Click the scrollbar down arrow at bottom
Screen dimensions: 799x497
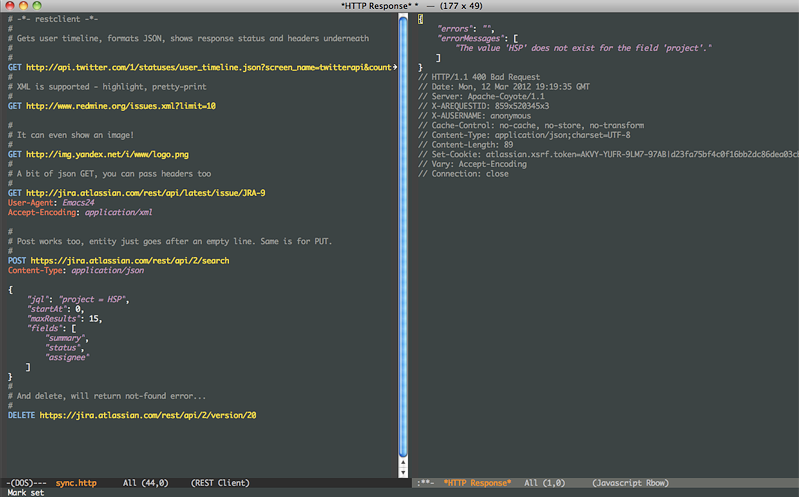(x=403, y=473)
